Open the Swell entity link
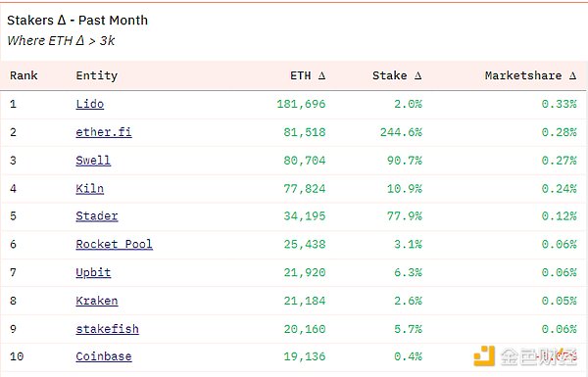Image resolution: width=588 pixels, height=377 pixels. pos(93,161)
